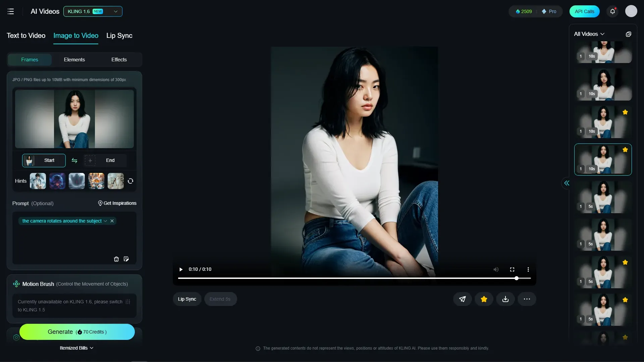Open the hamburger menu icon

coord(11,11)
